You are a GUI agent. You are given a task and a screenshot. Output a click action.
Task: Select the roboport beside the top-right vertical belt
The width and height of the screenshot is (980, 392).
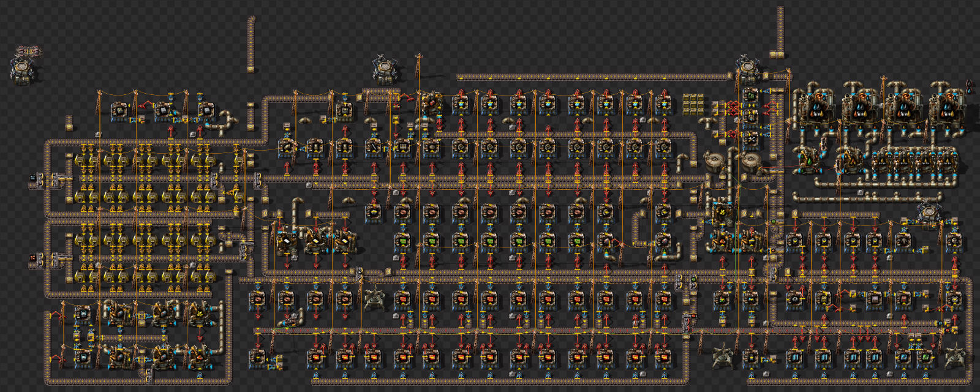point(748,69)
